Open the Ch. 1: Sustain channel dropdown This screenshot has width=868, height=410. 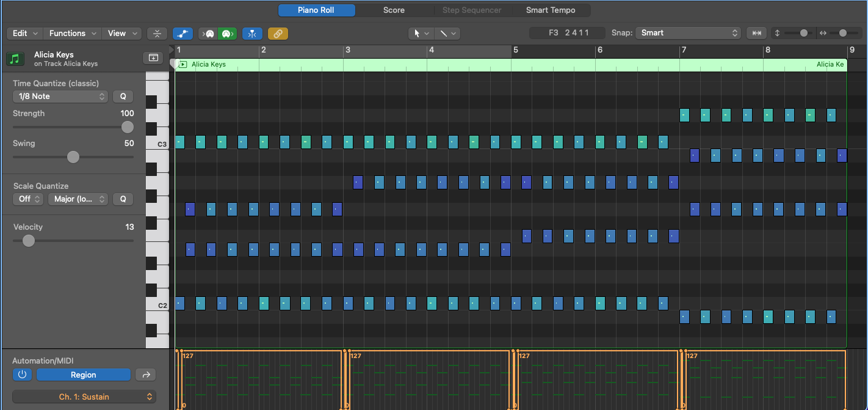click(84, 397)
